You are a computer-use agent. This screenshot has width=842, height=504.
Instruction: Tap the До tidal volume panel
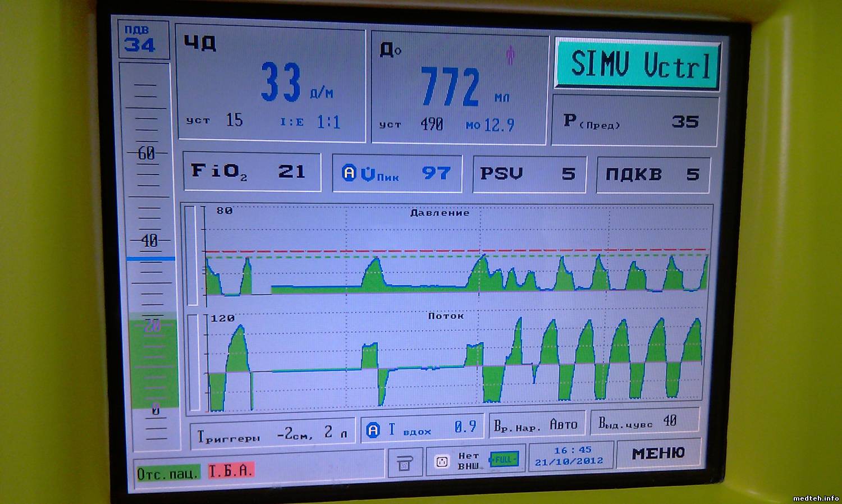point(459,89)
